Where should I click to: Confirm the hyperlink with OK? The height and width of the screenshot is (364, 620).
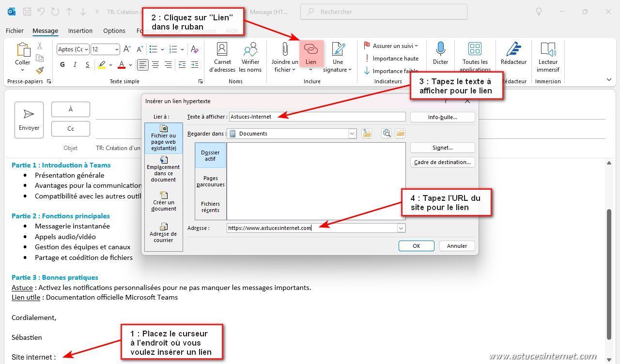[416, 246]
